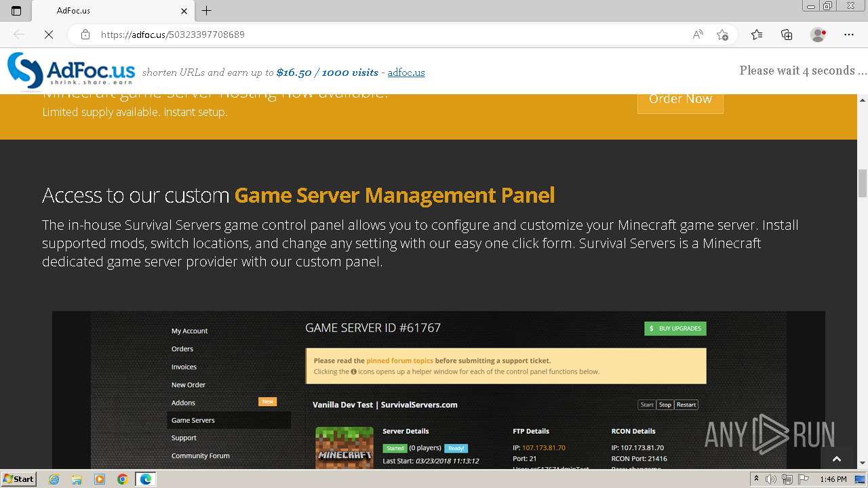Open Action Center flag icon
The image size is (868, 488).
(803, 479)
